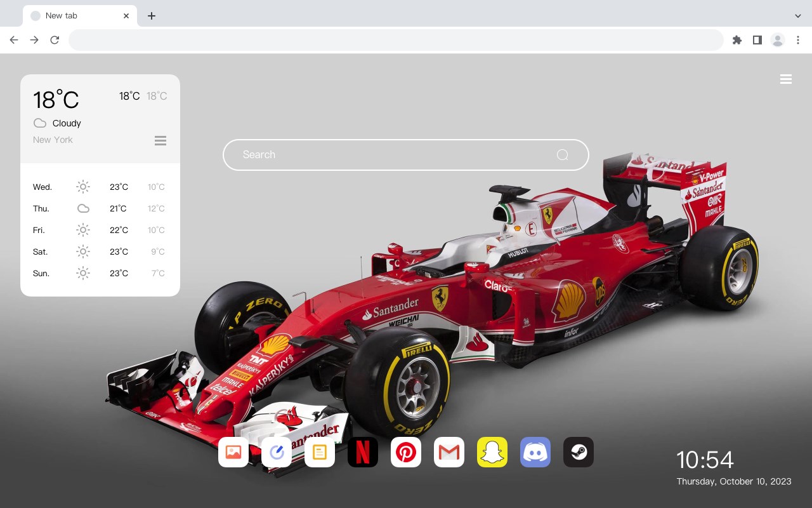Click the Sun. low of 7°C
The image size is (812, 508).
(x=158, y=273)
